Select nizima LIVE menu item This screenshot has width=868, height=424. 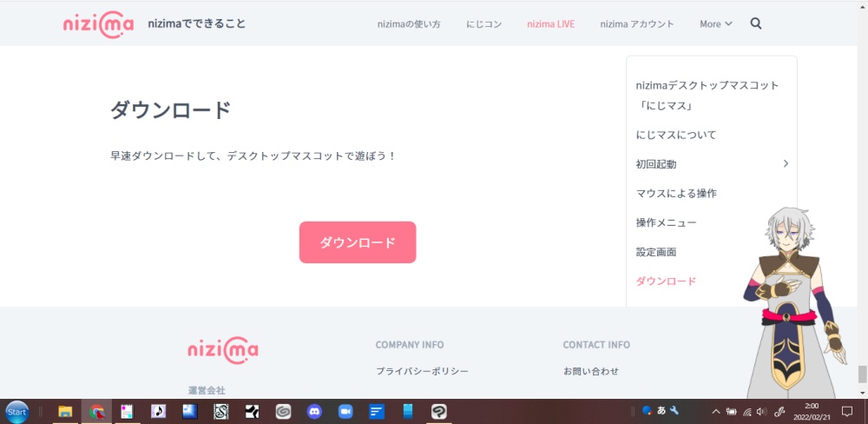551,23
